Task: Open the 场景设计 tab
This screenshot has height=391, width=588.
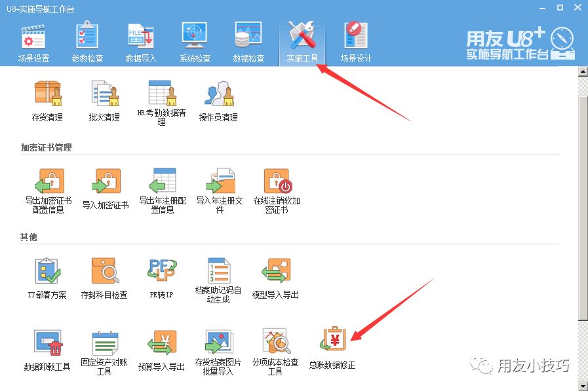Action: point(356,42)
